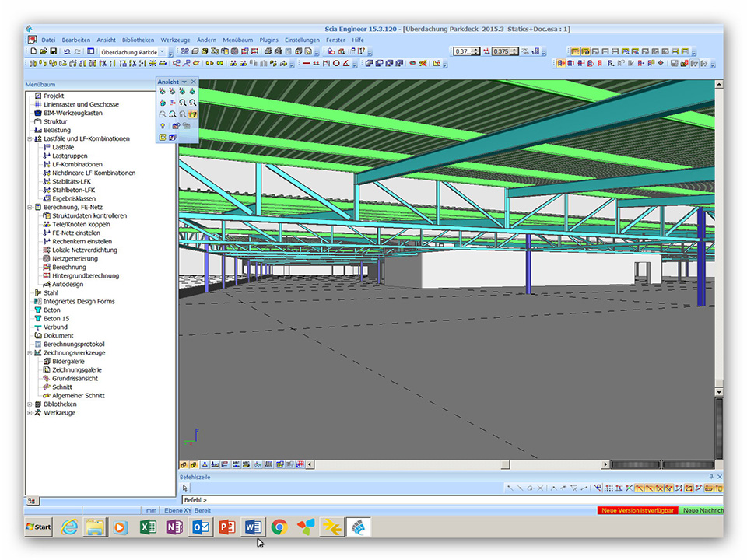747x560 pixels.
Task: Launch Excel from the taskbar
Action: point(147,527)
